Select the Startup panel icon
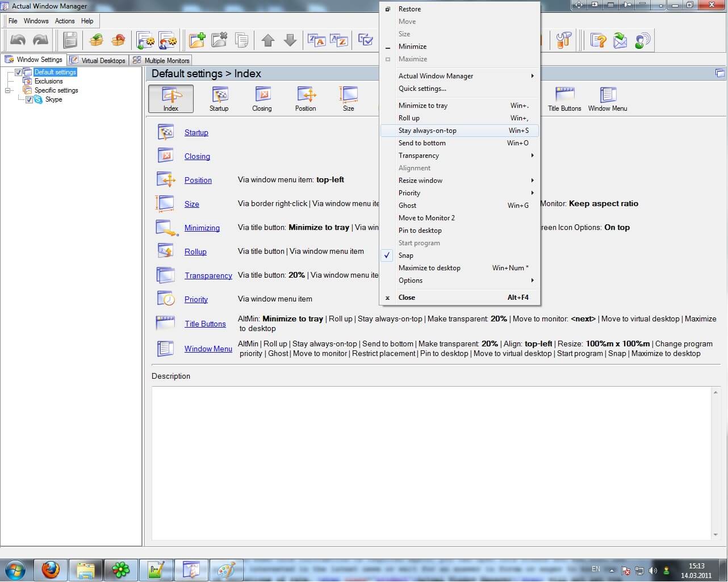This screenshot has width=728, height=582. point(219,99)
